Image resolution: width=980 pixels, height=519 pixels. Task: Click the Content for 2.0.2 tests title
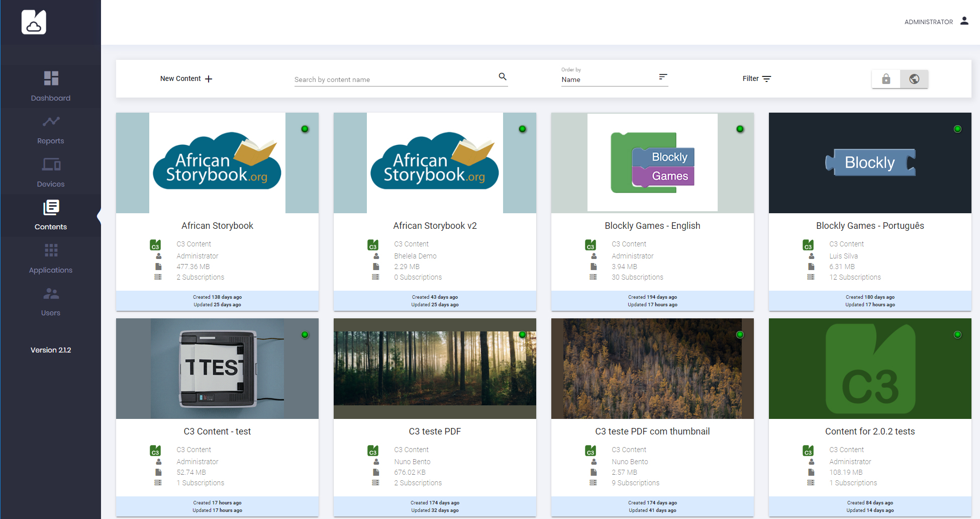870,431
